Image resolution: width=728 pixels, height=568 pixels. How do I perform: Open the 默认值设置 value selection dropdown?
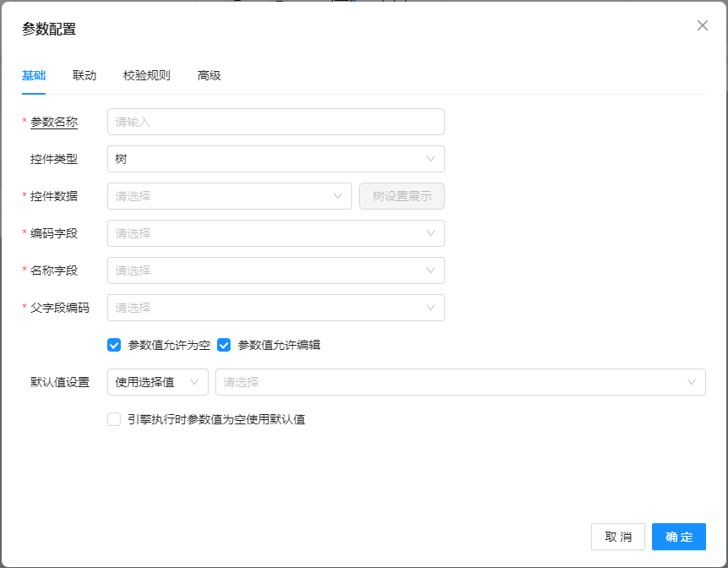(x=460, y=382)
